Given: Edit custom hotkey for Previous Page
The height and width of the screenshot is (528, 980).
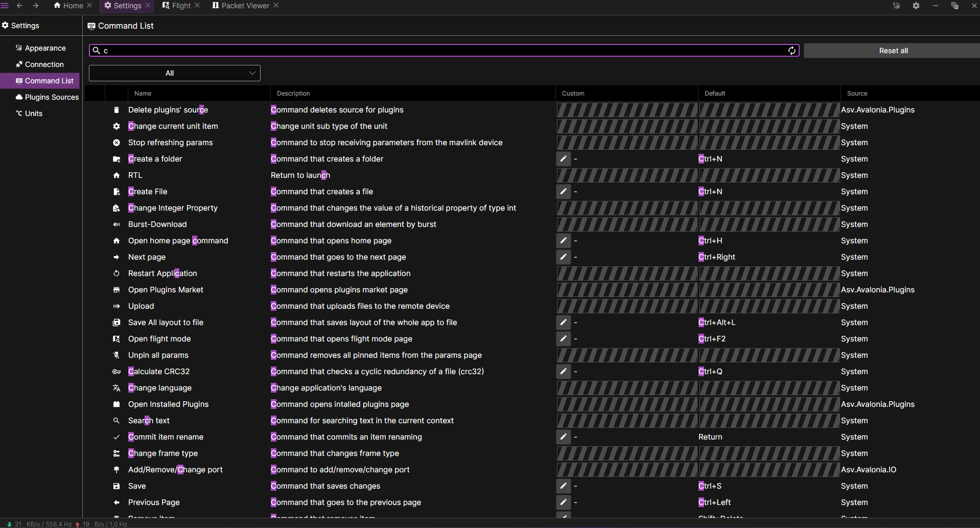Looking at the screenshot, I should coord(563,502).
